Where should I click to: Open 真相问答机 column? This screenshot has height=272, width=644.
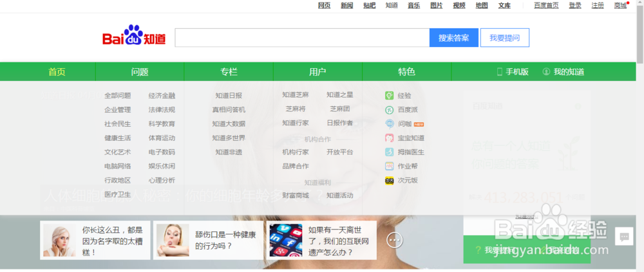pyautogui.click(x=229, y=110)
